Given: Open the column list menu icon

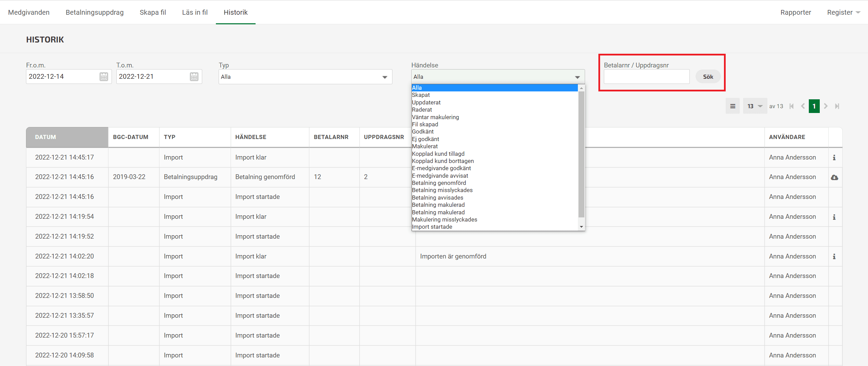Looking at the screenshot, I should tap(733, 106).
